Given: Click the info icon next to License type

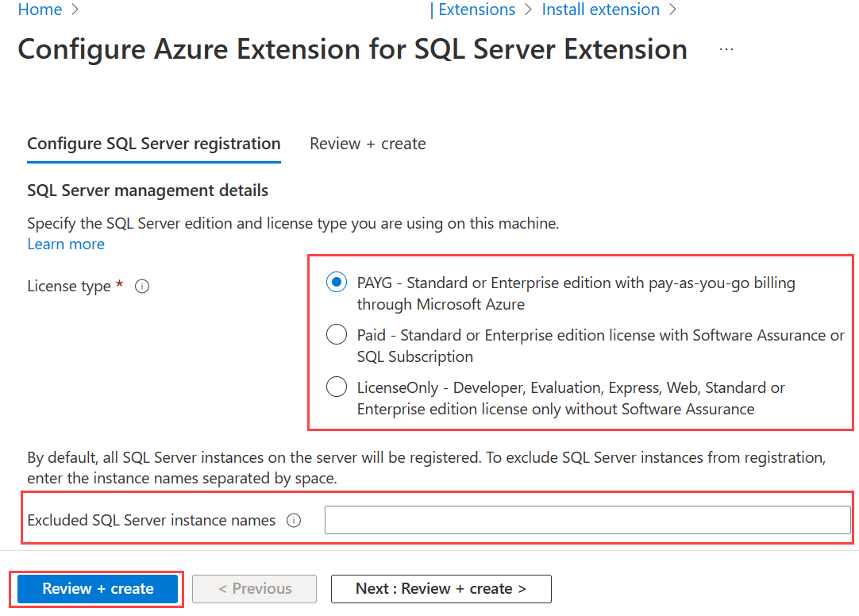Looking at the screenshot, I should tap(141, 287).
